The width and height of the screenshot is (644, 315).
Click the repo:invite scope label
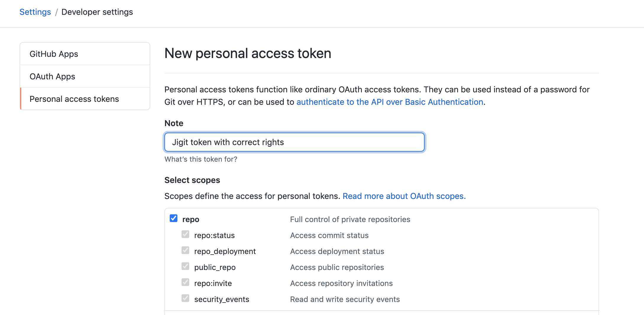pyautogui.click(x=213, y=283)
